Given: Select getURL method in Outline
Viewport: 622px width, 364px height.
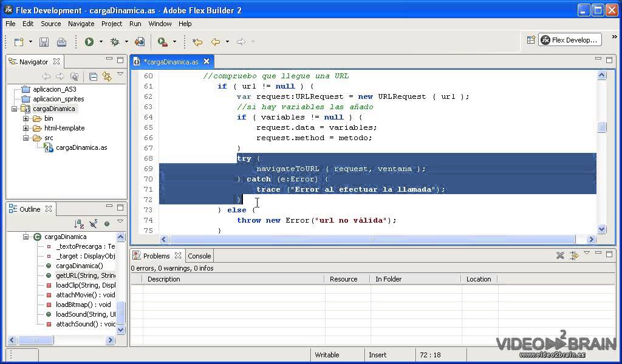Looking at the screenshot, I should coord(86,275).
